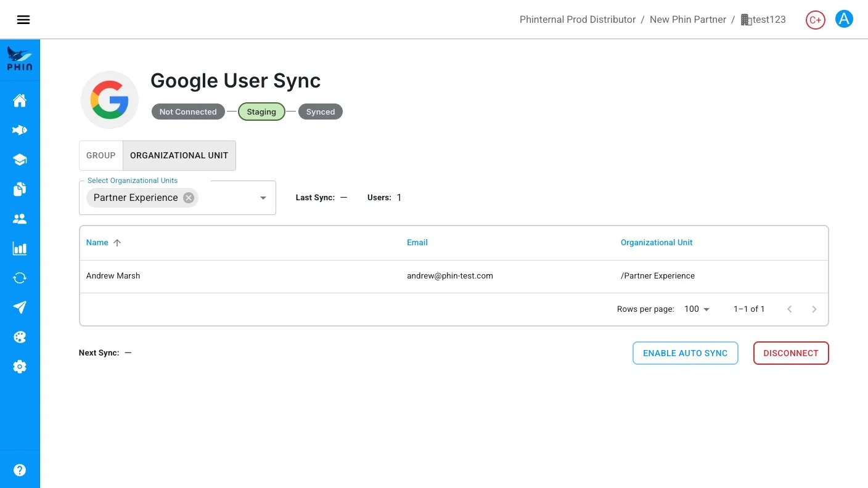Image resolution: width=868 pixels, height=488 pixels.
Task: Open the help question mark icon
Action: 20,470
